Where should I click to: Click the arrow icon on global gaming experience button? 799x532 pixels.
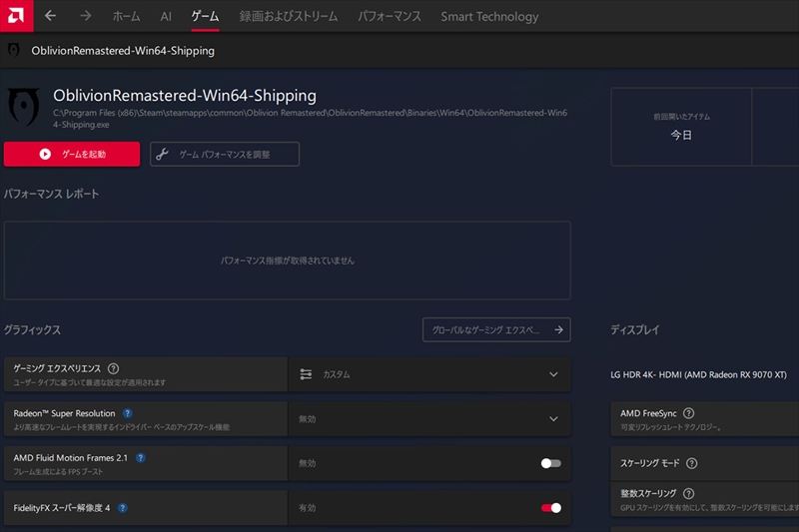click(x=558, y=330)
